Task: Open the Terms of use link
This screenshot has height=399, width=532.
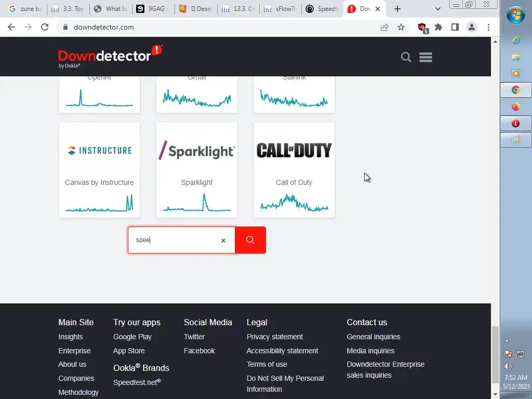Action: pos(267,364)
